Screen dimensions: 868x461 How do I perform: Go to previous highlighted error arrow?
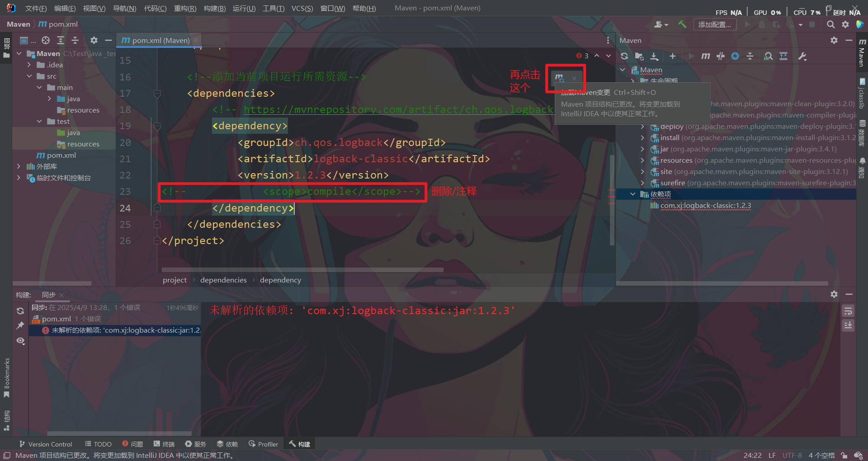[597, 56]
